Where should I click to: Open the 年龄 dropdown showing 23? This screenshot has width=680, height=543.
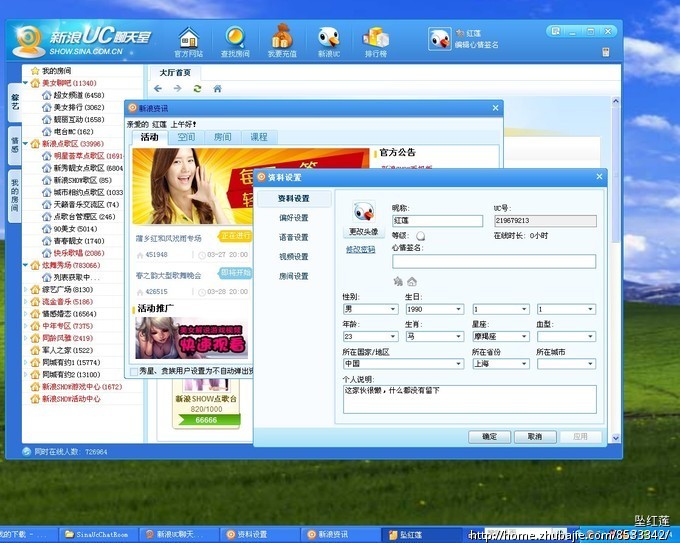(x=370, y=337)
